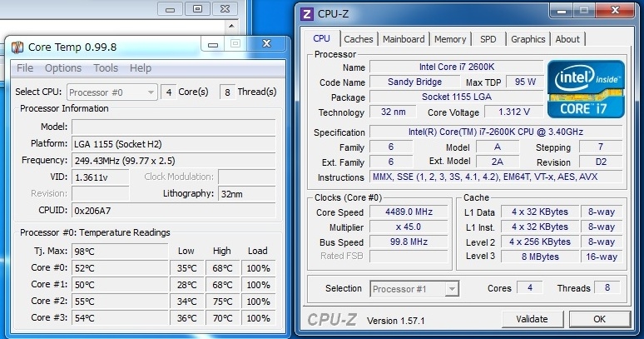Minimize the Core Temp window
The image size is (644, 339).
213,44
